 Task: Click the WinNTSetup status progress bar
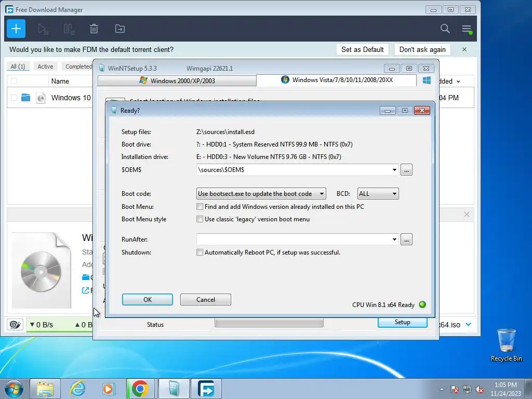point(269,323)
